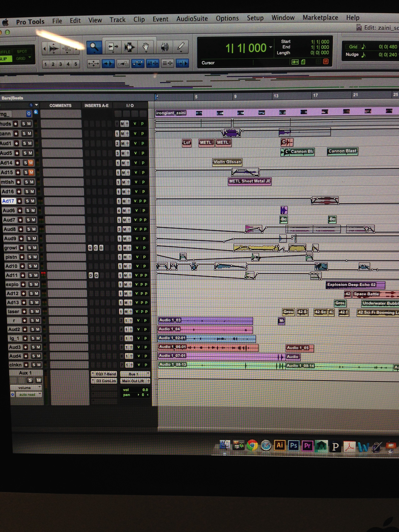Click the zoom horizontal arrows icon
Viewport: 399px width, 532px height.
(93, 64)
